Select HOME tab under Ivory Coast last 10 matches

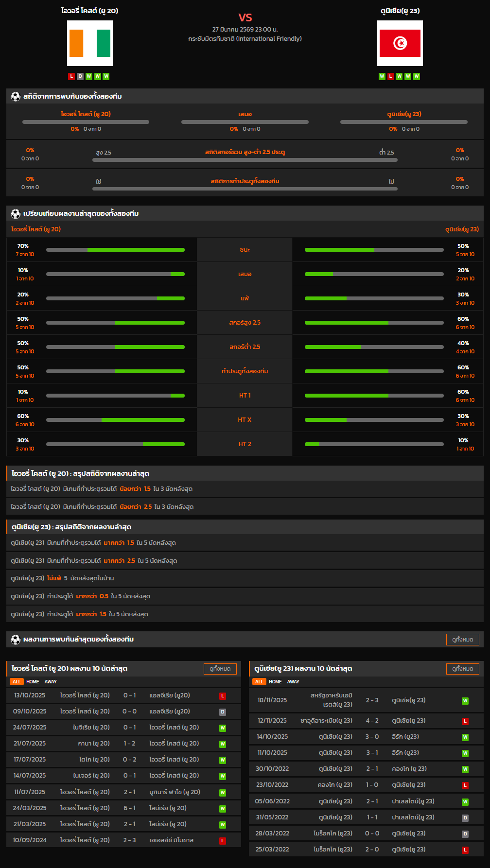coord(33,682)
